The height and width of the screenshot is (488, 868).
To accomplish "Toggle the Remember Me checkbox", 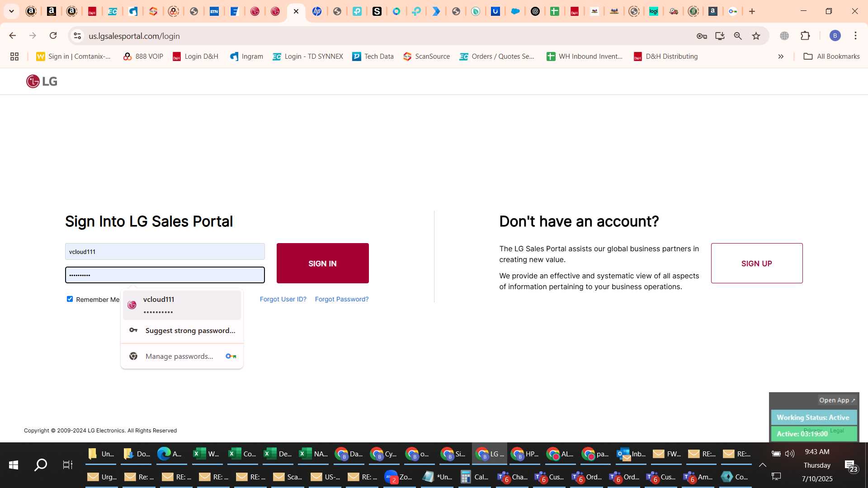I will [x=70, y=299].
